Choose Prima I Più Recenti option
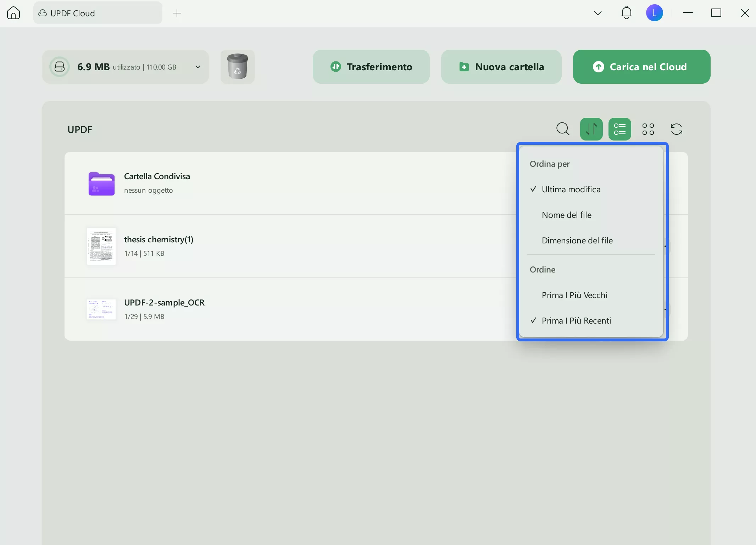Viewport: 756px width, 545px height. pos(576,321)
